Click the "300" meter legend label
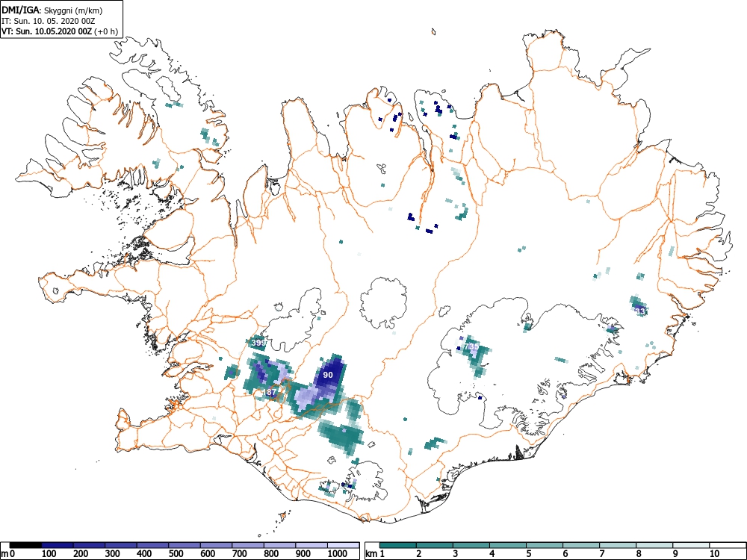747x560 pixels. [x=113, y=554]
